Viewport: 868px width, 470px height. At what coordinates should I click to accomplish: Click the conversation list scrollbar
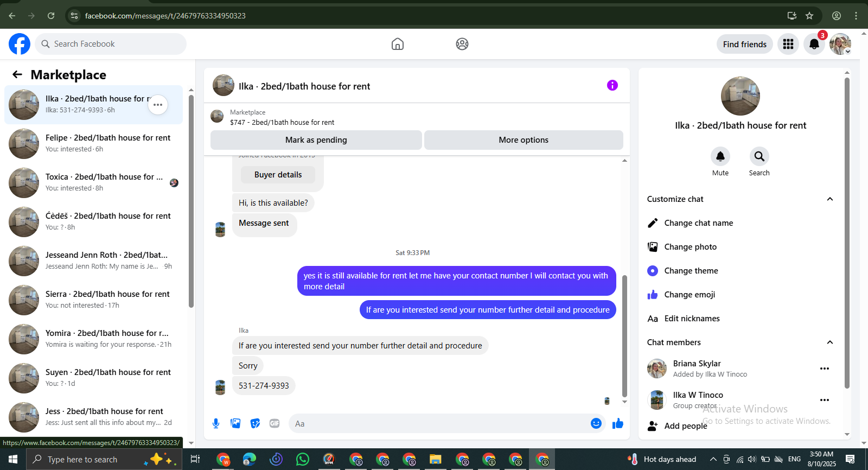tap(191, 201)
